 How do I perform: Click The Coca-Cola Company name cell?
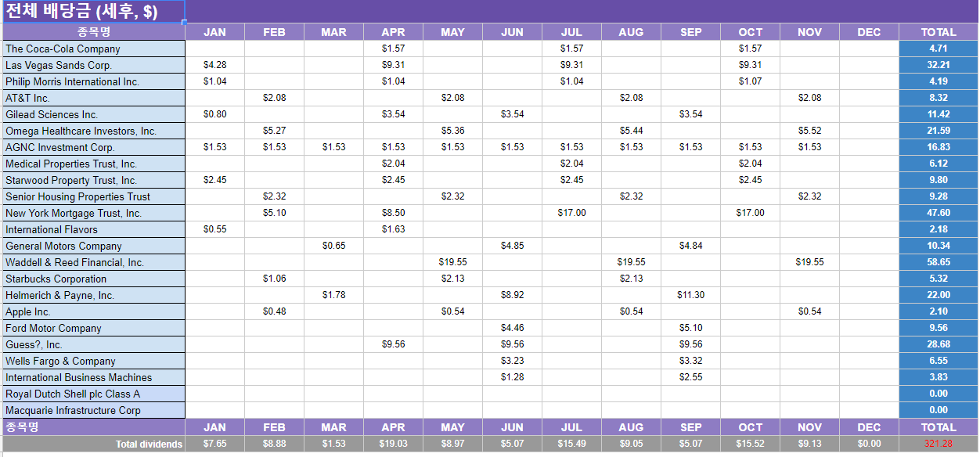93,49
